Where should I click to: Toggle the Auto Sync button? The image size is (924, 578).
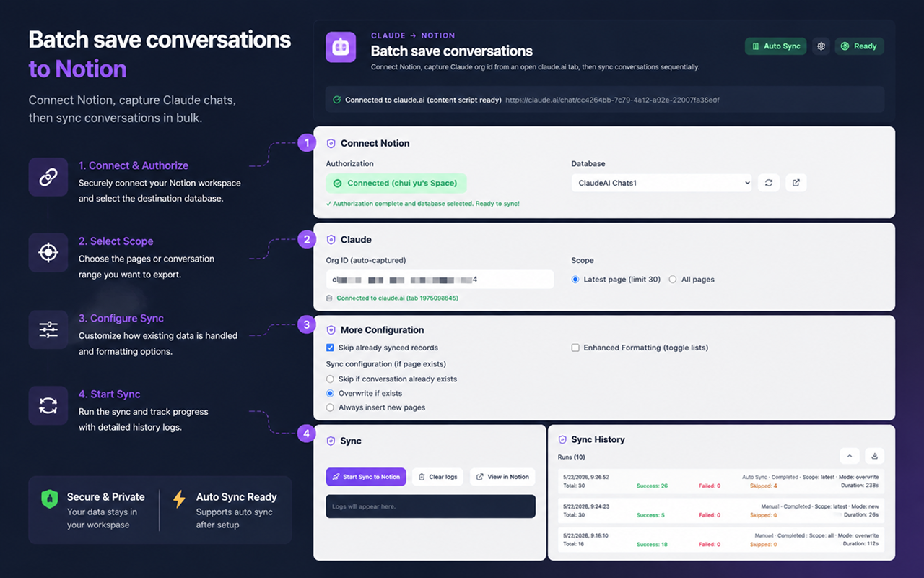tap(775, 46)
